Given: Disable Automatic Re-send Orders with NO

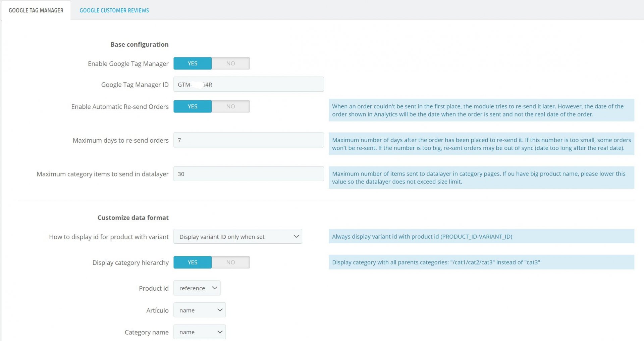Looking at the screenshot, I should pyautogui.click(x=231, y=106).
